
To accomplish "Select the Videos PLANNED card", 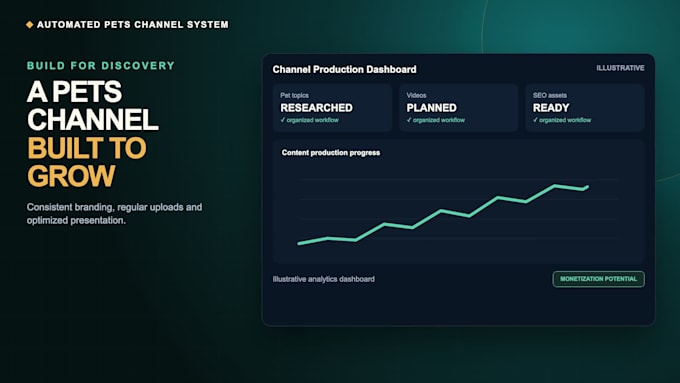I will [458, 108].
